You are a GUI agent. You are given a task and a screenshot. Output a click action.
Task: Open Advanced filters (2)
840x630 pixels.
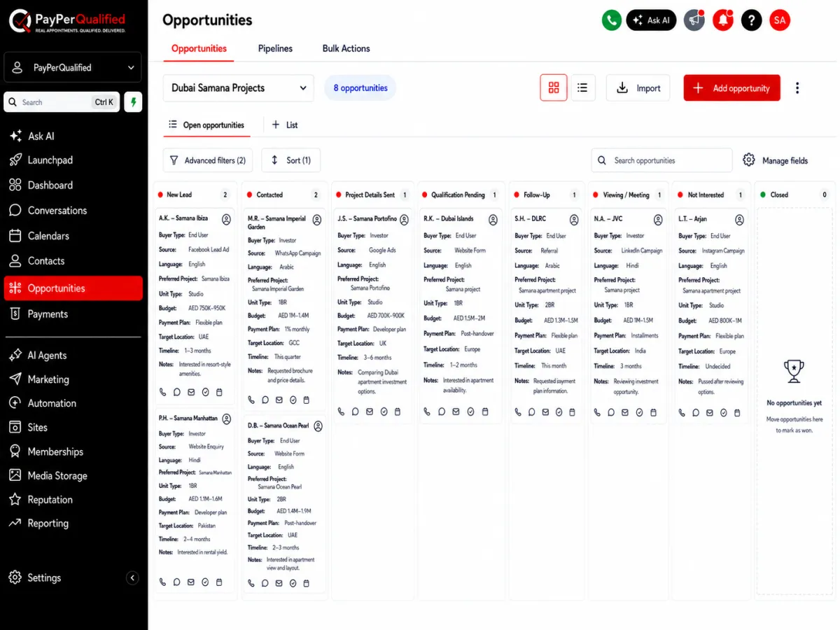point(208,160)
